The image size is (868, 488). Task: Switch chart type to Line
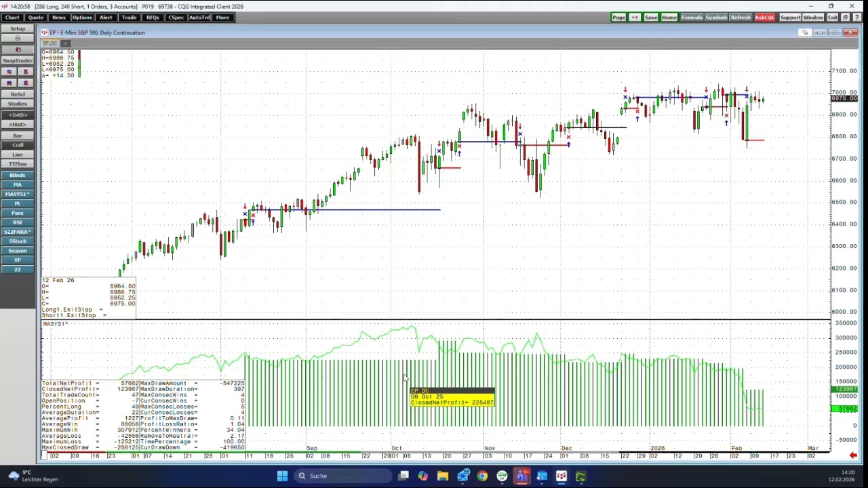coord(18,155)
